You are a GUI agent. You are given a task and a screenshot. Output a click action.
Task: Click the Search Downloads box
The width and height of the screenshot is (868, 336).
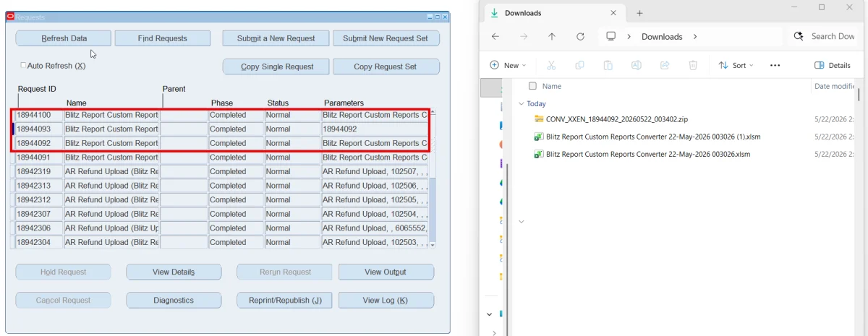823,36
